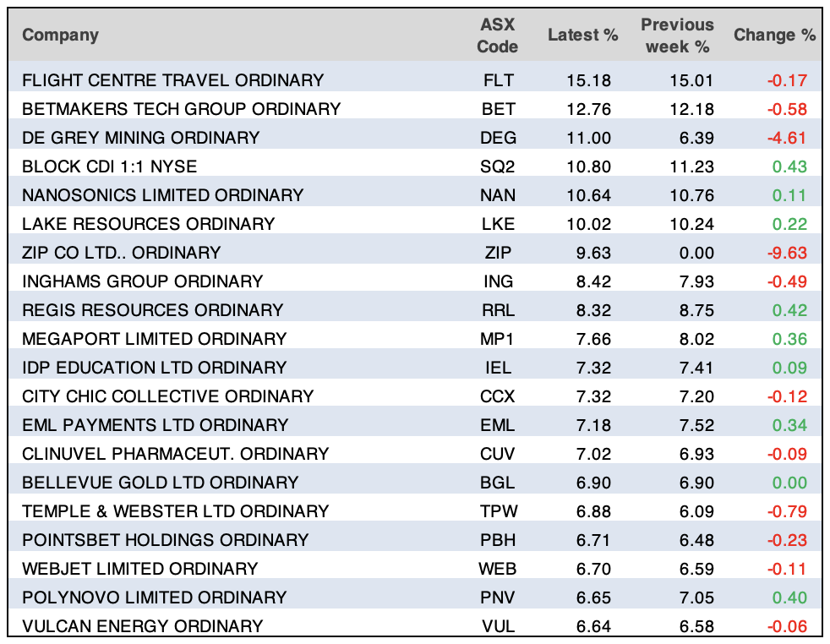Select the RRL ticker code

(x=497, y=310)
